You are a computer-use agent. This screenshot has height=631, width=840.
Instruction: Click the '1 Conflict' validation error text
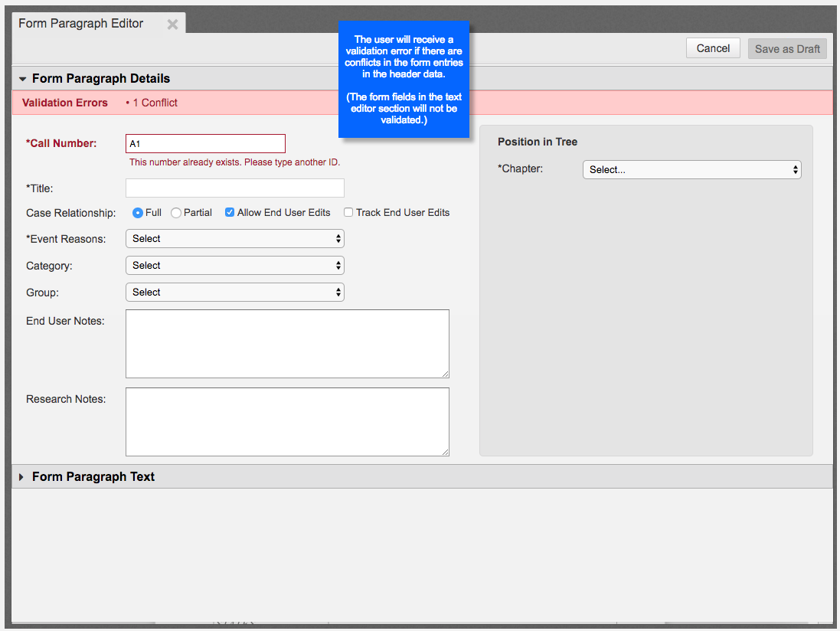pyautogui.click(x=155, y=103)
